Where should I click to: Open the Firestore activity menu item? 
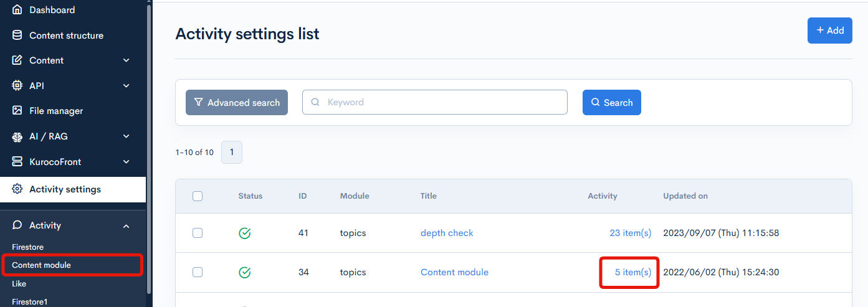click(28, 247)
